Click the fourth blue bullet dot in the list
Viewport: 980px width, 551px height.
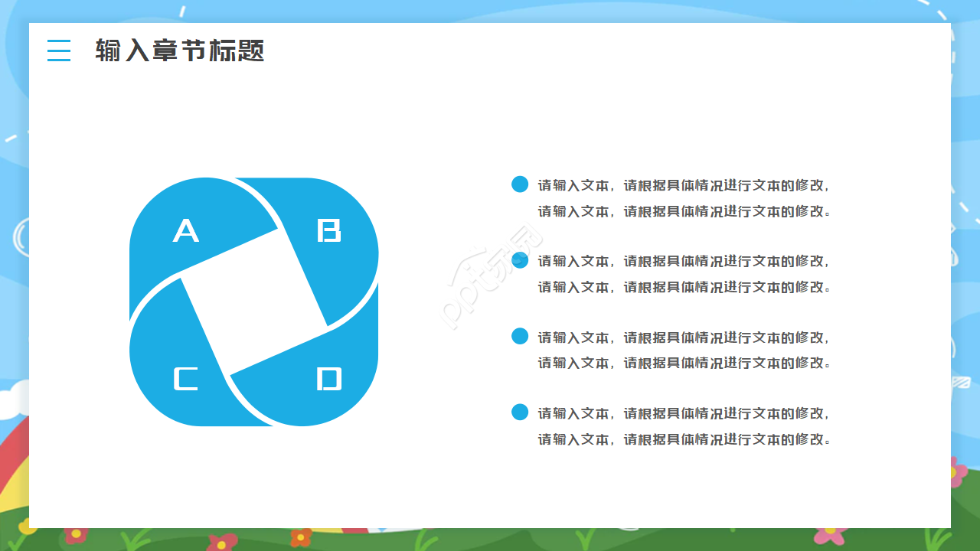click(x=520, y=412)
